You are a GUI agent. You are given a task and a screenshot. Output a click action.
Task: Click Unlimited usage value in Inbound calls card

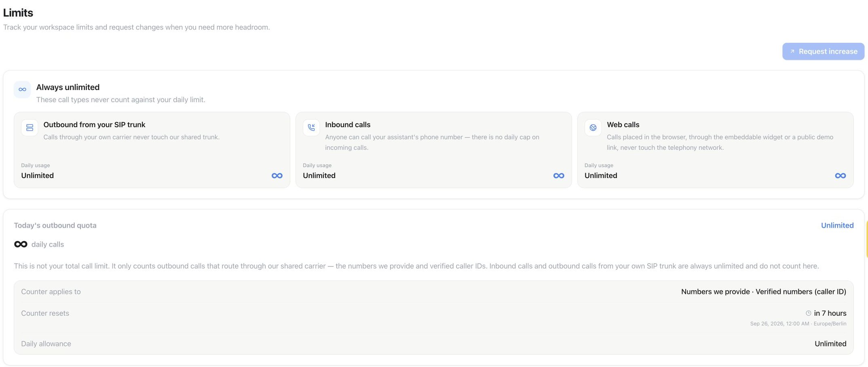coord(319,176)
